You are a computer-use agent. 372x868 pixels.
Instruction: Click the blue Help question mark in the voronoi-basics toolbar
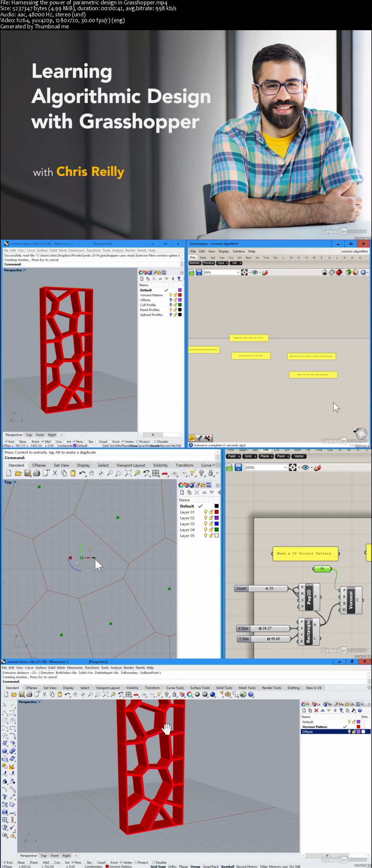tap(251, 695)
